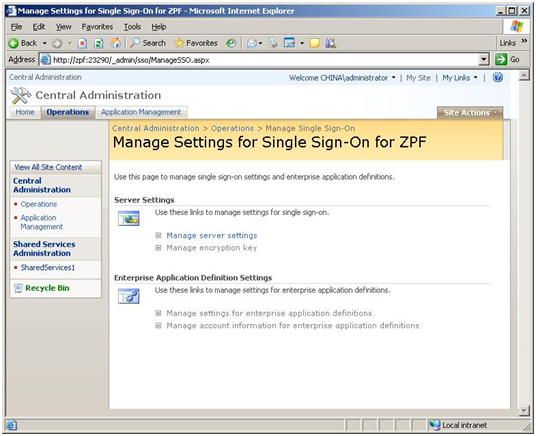Click the Windows flag logo

517,26
